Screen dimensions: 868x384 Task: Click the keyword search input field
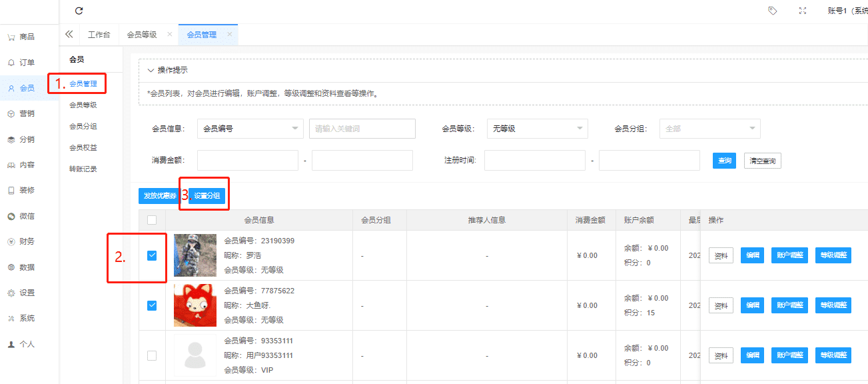click(x=362, y=129)
